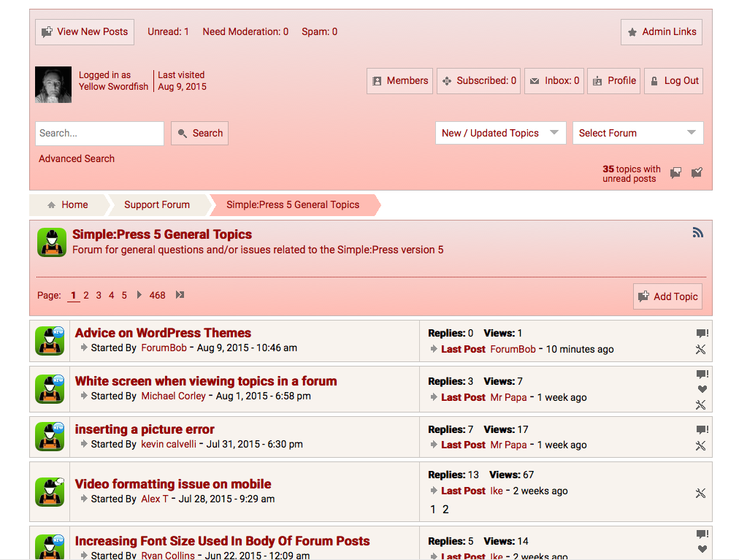Open New / Updated Topics dropdown
The width and height of the screenshot is (739, 560).
(x=500, y=133)
